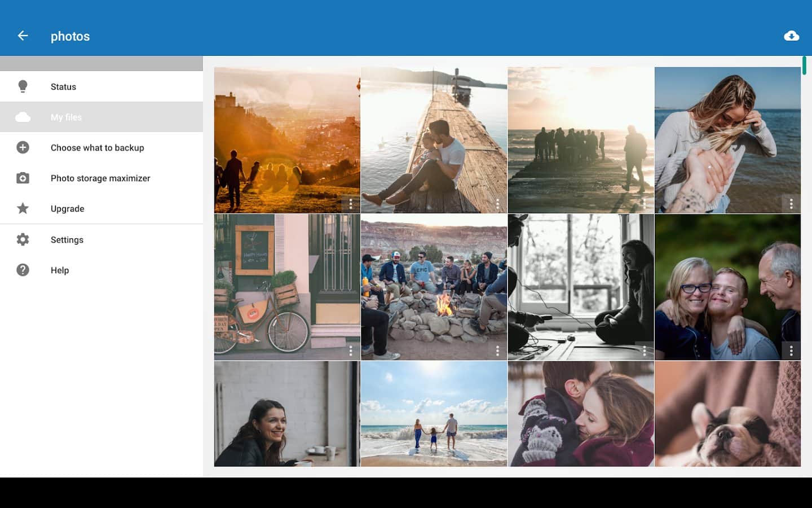Click the plus icon for backup selection

(23, 147)
